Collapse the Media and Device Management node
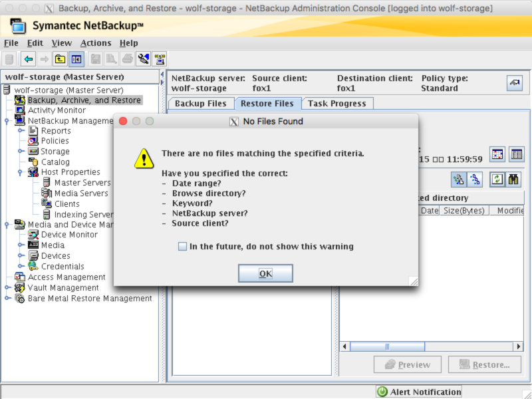The image size is (532, 399). click(5, 224)
